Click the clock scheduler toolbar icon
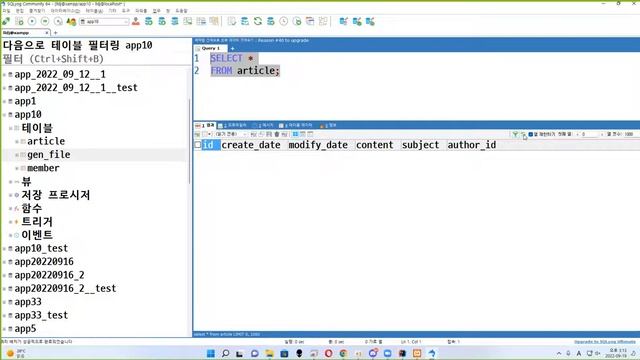640x360 pixels. (x=284, y=21)
